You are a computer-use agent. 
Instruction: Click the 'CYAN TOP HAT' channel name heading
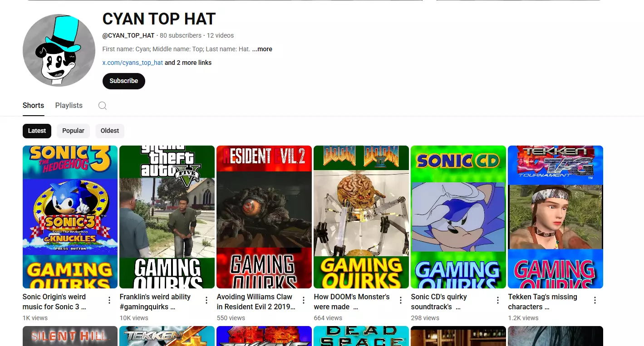159,19
